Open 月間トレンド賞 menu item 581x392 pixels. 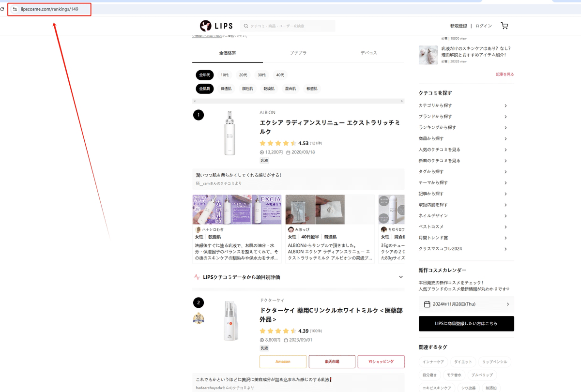pyautogui.click(x=433, y=238)
